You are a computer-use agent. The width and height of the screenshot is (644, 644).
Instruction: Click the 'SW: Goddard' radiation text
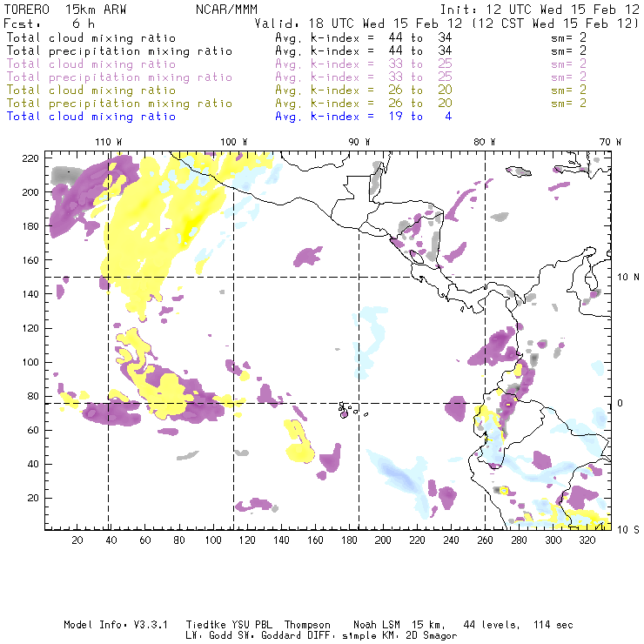[x=266, y=636]
